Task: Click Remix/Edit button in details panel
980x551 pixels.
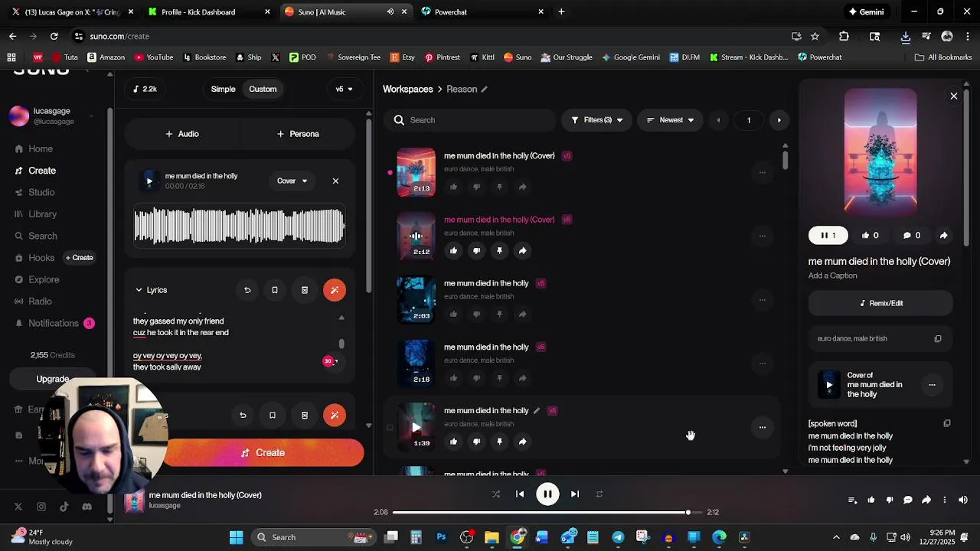Action: click(x=880, y=303)
